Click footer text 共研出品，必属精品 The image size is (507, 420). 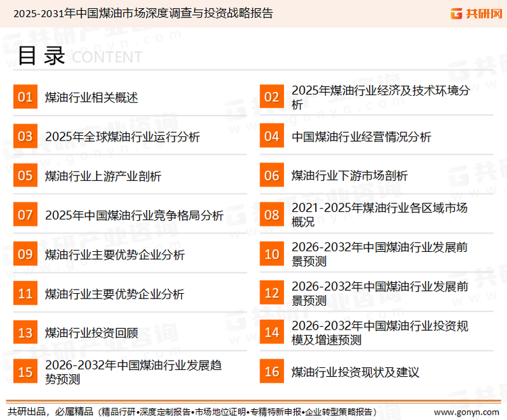pyautogui.click(x=51, y=412)
